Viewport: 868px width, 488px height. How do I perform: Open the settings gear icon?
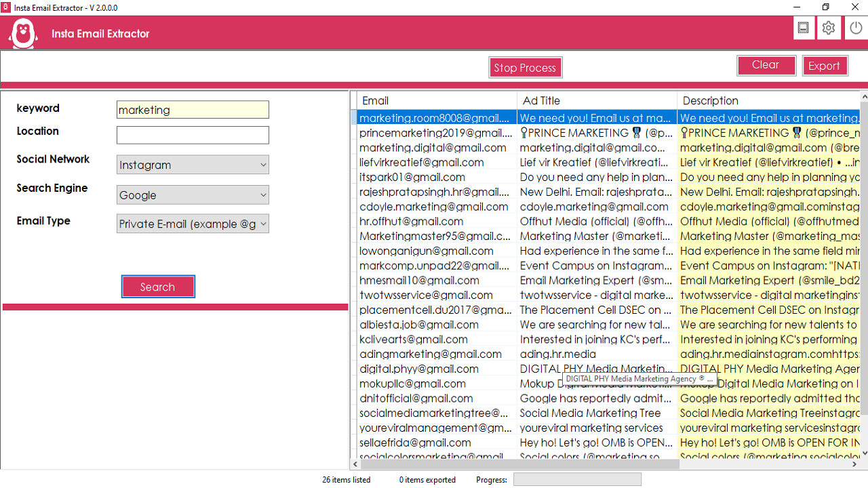828,28
